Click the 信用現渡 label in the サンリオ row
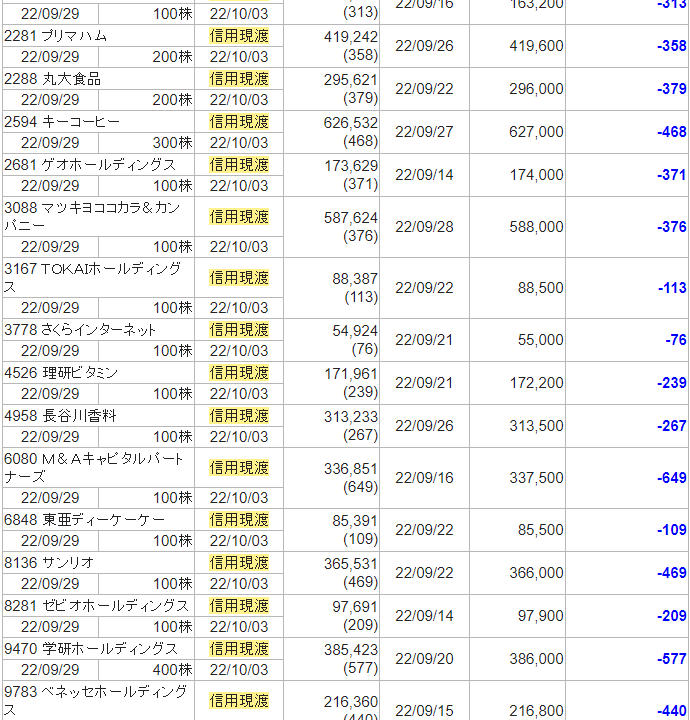This screenshot has height=720, width=690. tap(239, 563)
